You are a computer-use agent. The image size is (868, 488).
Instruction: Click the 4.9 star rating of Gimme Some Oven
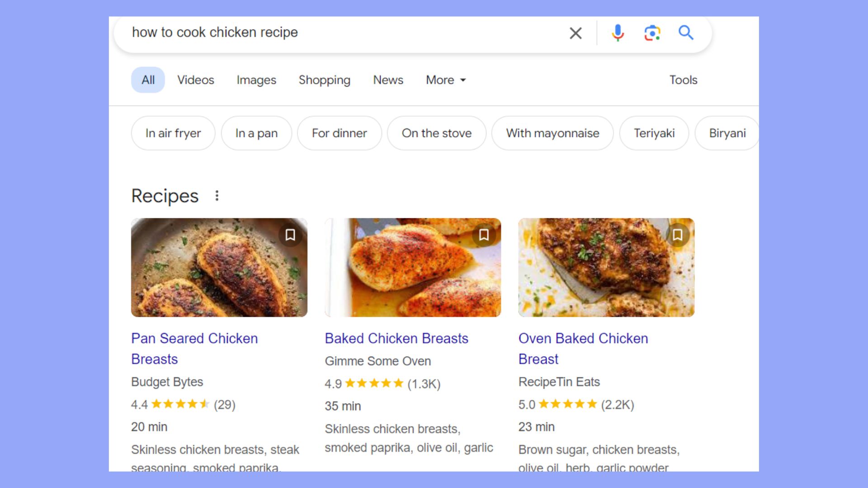[x=383, y=384]
